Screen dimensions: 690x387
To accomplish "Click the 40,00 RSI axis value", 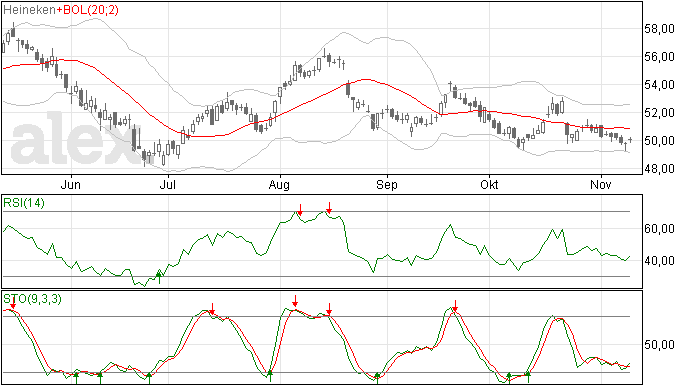I will (x=659, y=261).
